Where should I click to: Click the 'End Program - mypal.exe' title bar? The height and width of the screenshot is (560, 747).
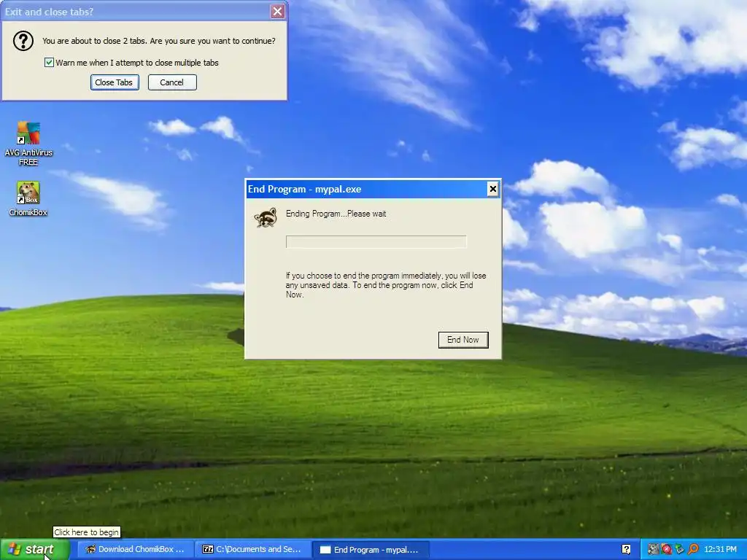(366, 189)
